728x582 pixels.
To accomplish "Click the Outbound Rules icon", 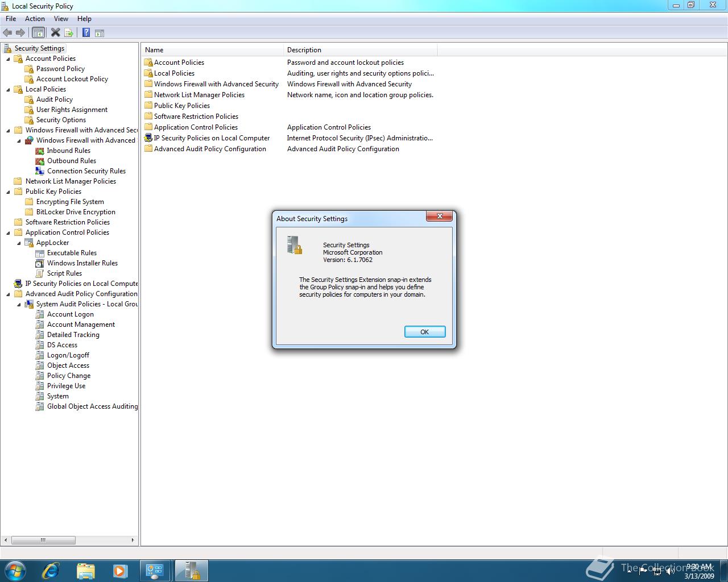I will pos(40,161).
